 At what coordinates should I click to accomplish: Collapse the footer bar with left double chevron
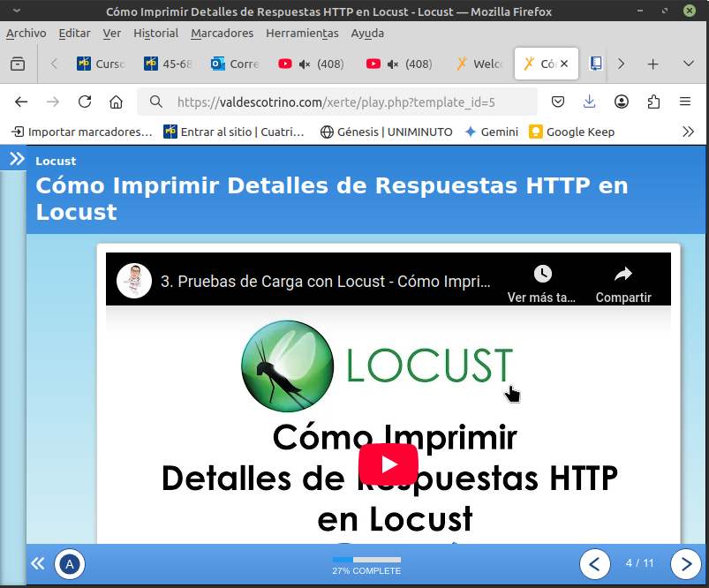point(38,563)
